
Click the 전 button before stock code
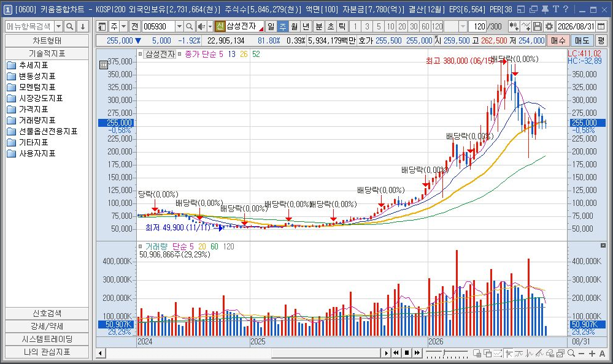tap(135, 26)
